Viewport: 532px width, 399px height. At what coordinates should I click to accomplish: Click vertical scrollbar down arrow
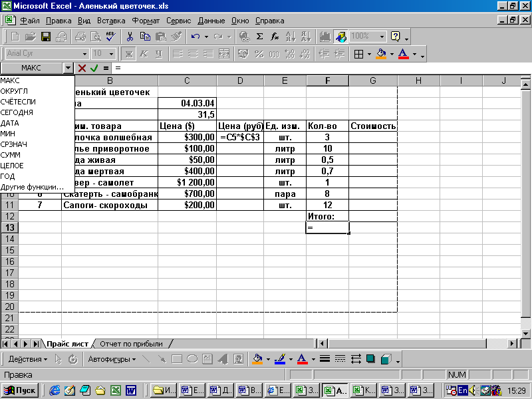point(526,334)
